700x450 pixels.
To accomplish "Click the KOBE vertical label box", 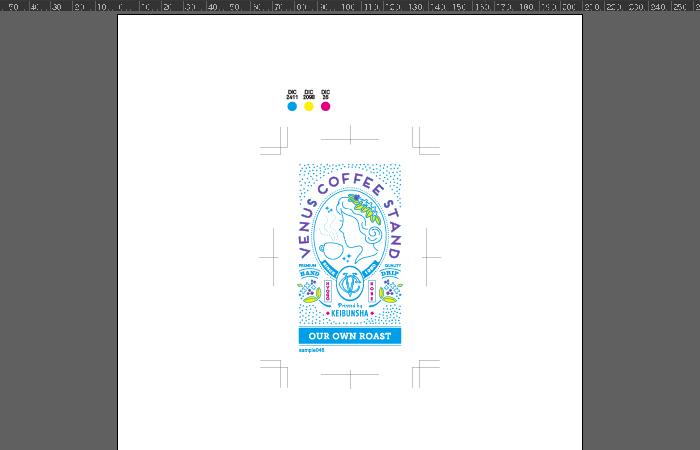I will [372, 291].
